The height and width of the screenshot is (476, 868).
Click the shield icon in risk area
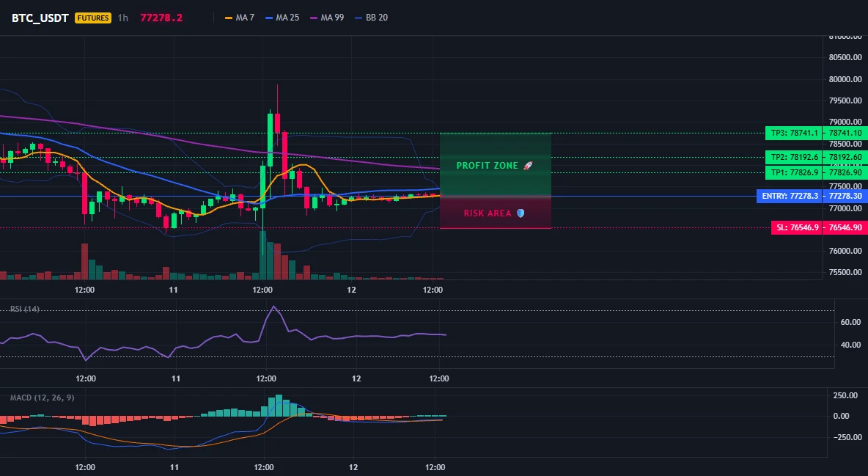click(521, 213)
